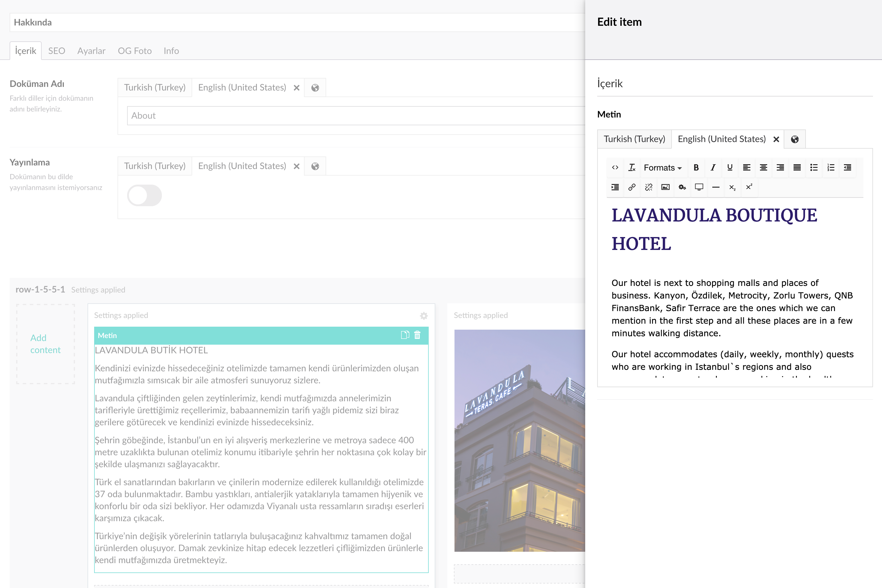Screen dimensions: 882x588
Task: Select the İçerik tab
Action: click(25, 51)
